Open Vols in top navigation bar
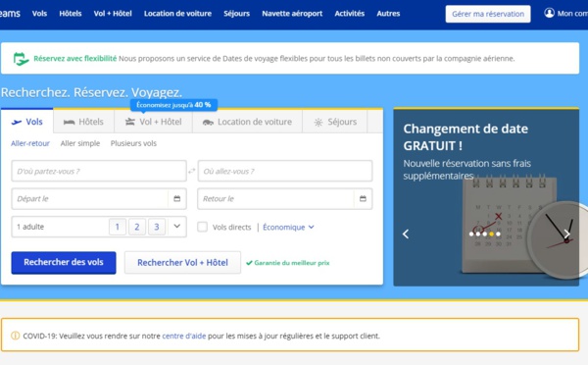 pyautogui.click(x=39, y=14)
